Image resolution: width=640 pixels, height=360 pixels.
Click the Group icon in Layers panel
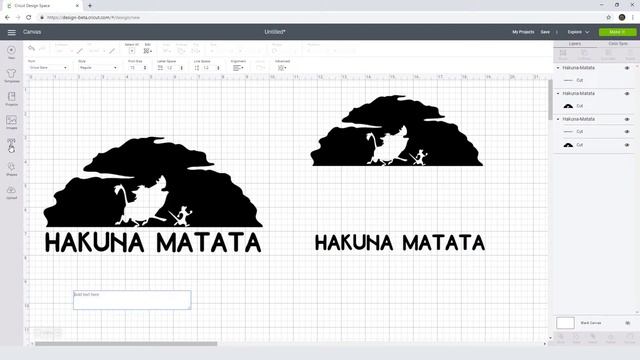563,55
